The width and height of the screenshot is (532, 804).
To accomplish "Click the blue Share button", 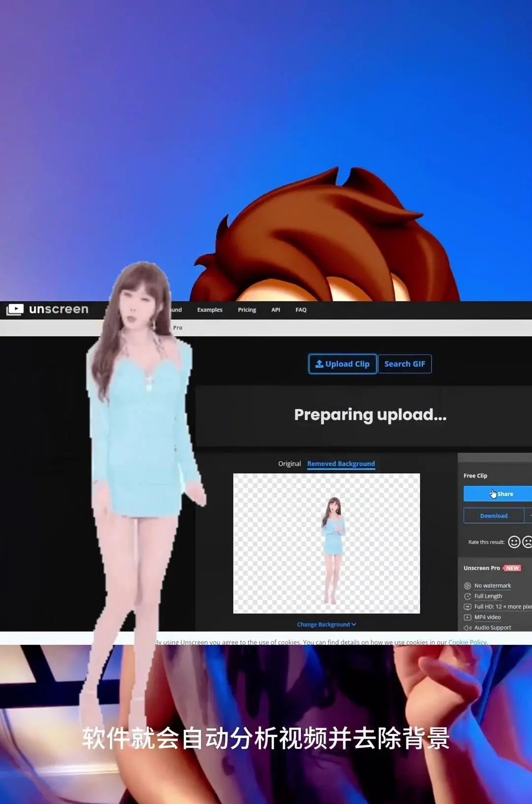I will point(498,494).
